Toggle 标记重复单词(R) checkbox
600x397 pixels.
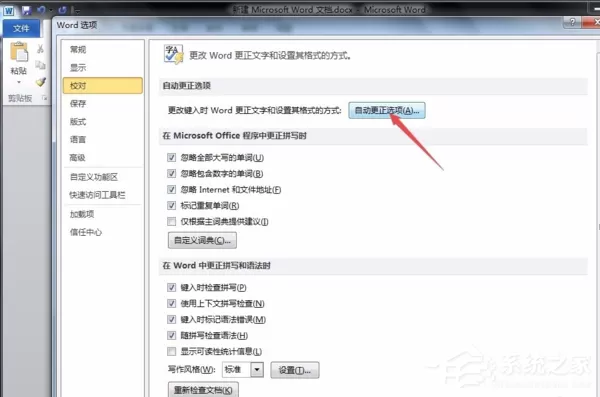coord(171,206)
